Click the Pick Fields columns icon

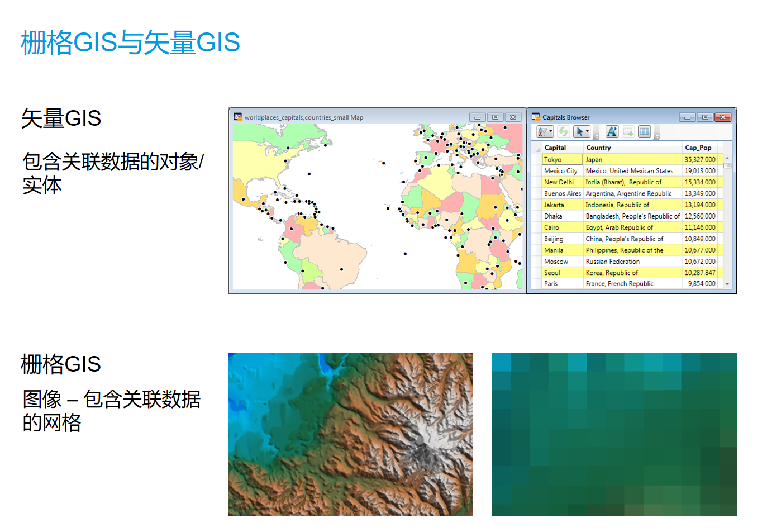644,132
